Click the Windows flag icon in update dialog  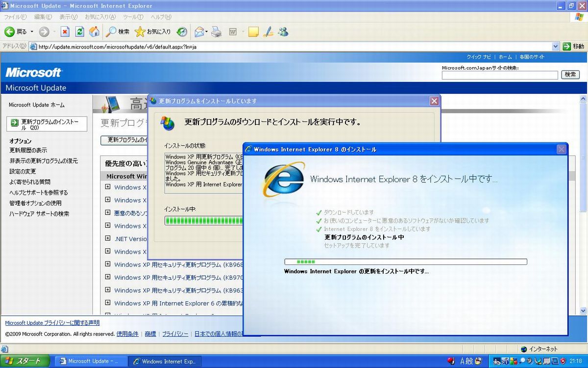[x=168, y=123]
